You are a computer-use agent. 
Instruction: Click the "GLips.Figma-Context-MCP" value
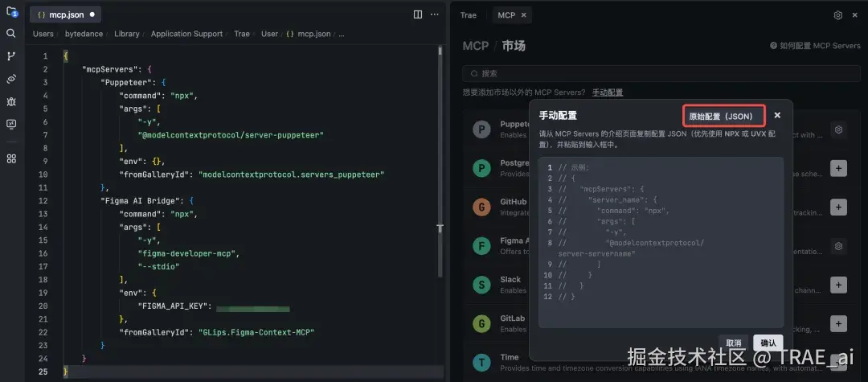click(256, 332)
